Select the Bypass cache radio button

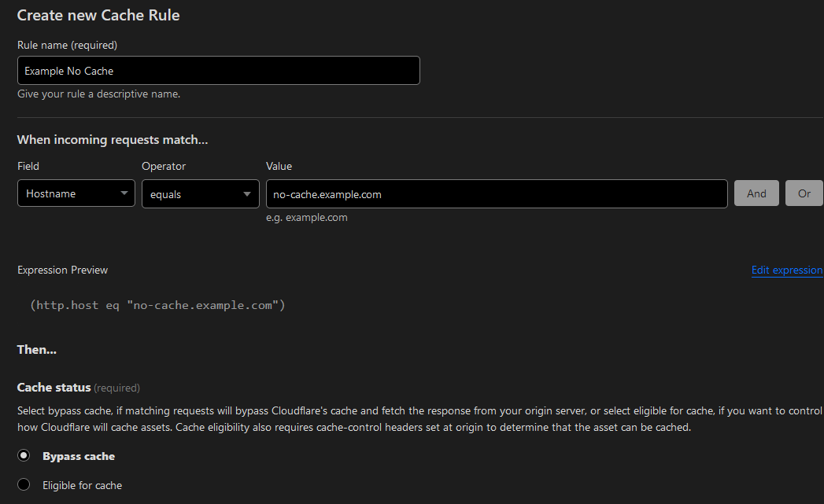[x=24, y=456]
